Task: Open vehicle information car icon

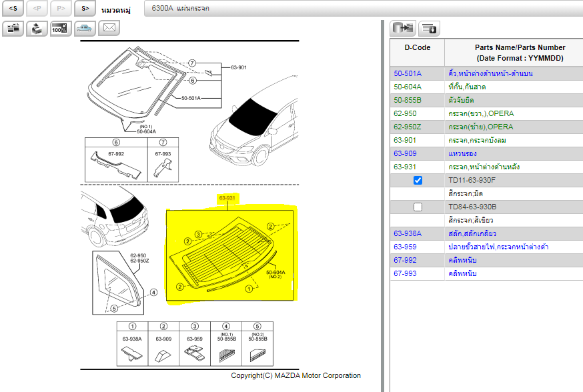Action: pos(85,28)
